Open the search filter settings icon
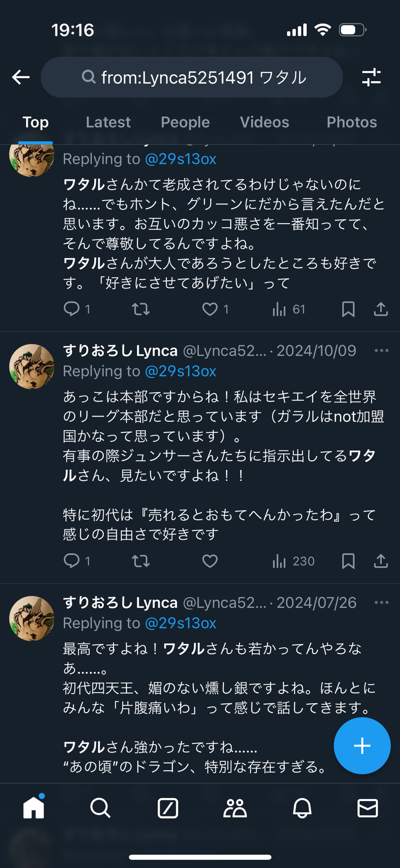 (371, 77)
